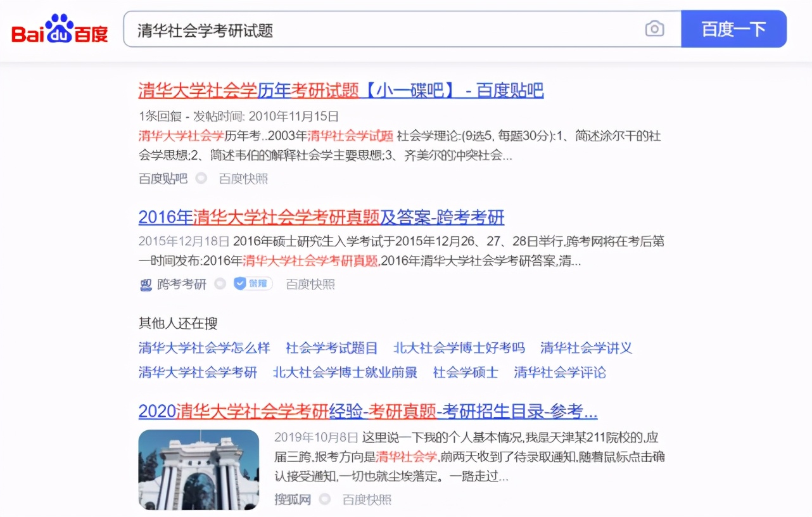Open 百度快照 of the 跨考考研 result

tap(310, 284)
